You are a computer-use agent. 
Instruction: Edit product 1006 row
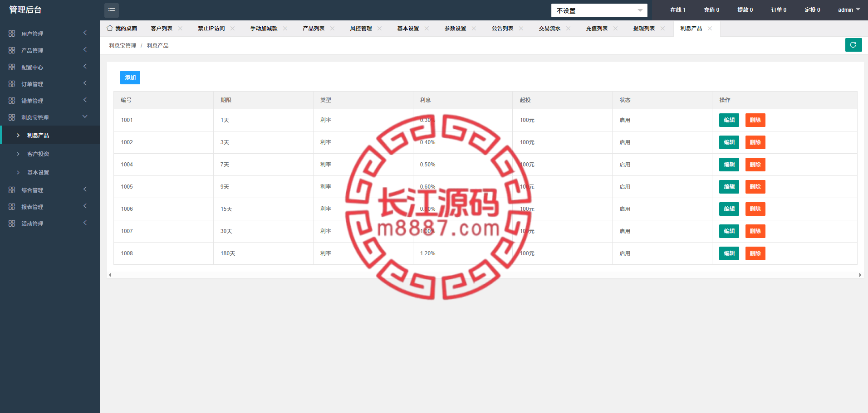coord(729,209)
